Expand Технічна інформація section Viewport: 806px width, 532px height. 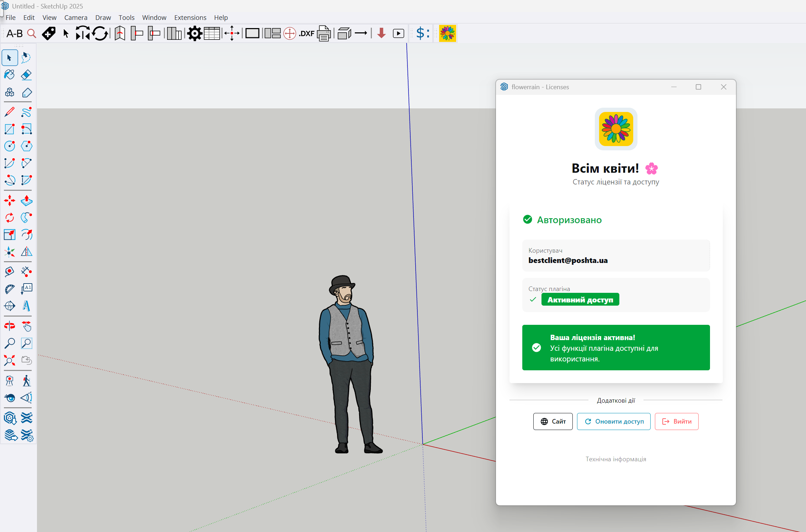tap(616, 459)
